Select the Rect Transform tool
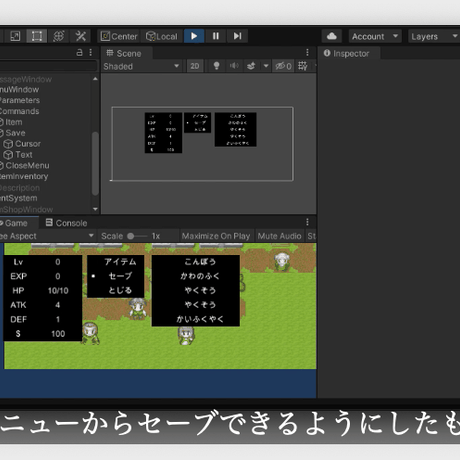The image size is (460, 460). click(36, 36)
